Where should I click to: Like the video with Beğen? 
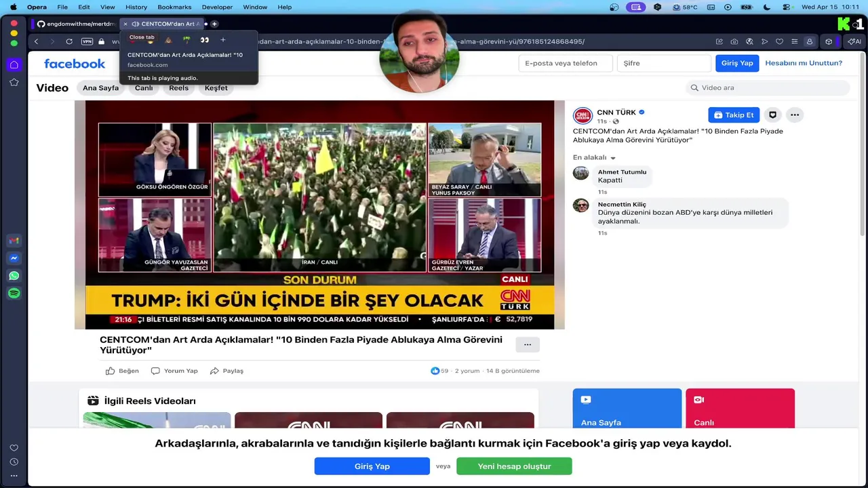point(122,371)
